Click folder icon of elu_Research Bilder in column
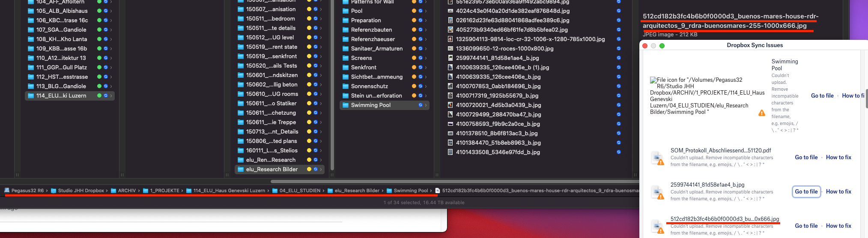868x238 pixels. click(241, 169)
